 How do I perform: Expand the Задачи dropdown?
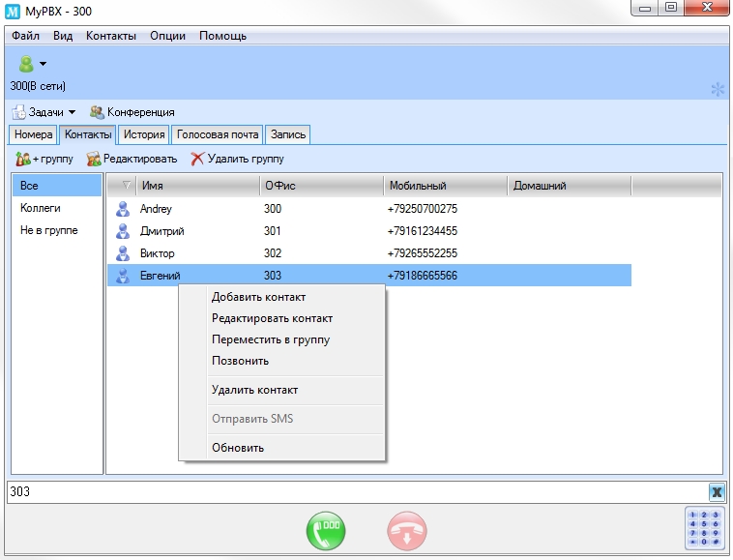coord(72,113)
